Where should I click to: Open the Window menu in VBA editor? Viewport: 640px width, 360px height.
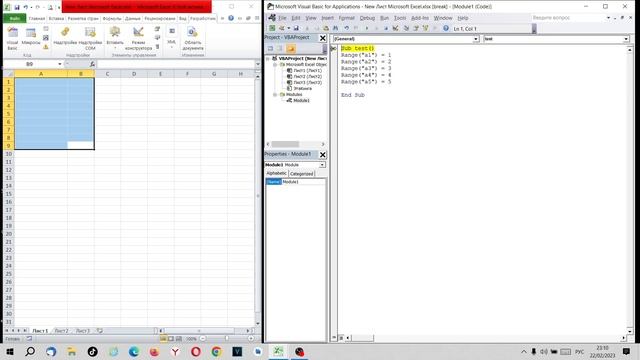click(x=443, y=18)
